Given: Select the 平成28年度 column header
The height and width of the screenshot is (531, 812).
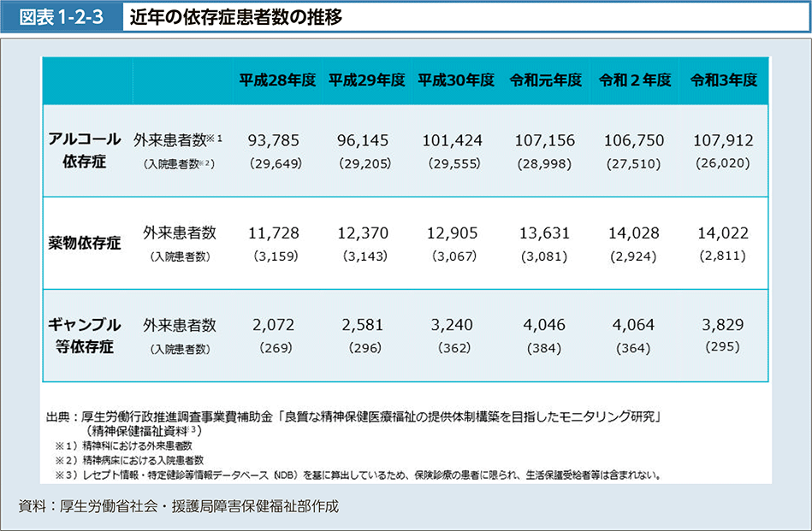Looking at the screenshot, I should [277, 80].
